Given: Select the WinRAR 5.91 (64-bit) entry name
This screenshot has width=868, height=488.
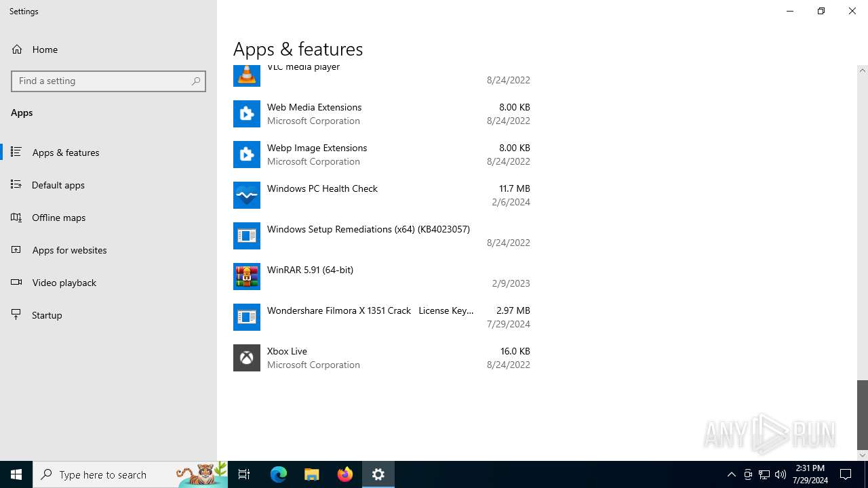Looking at the screenshot, I should (x=310, y=270).
